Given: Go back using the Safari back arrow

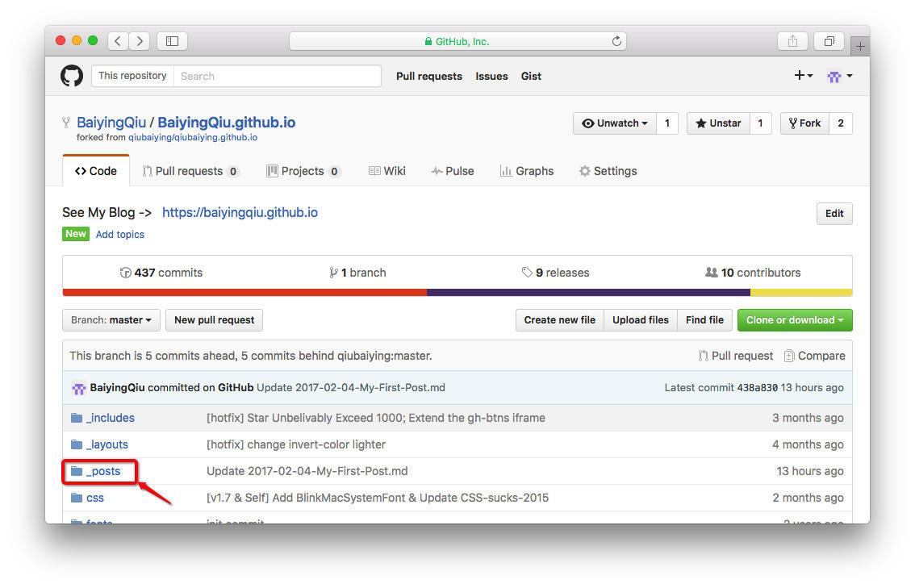Looking at the screenshot, I should click(118, 41).
